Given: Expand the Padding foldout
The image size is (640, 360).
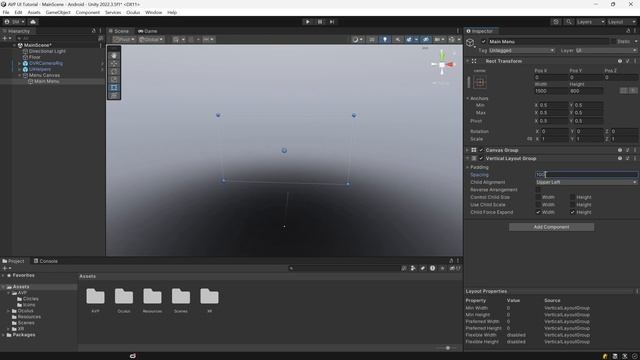Looking at the screenshot, I should (468, 167).
